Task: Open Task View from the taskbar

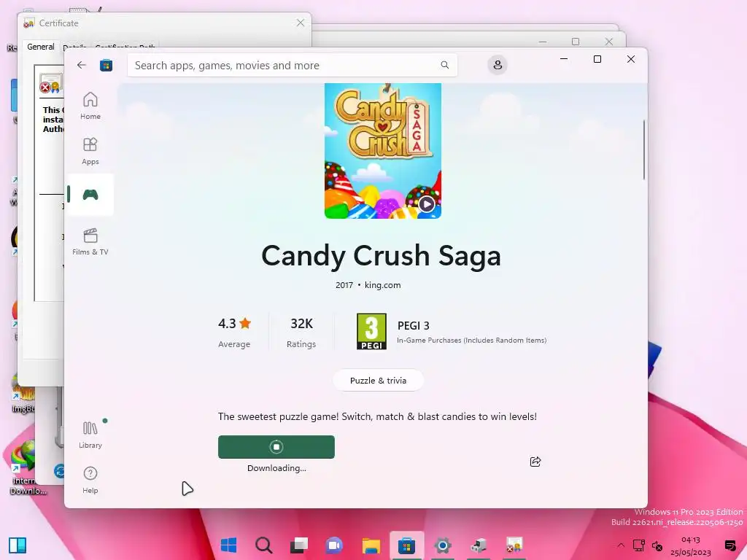Action: tap(299, 545)
